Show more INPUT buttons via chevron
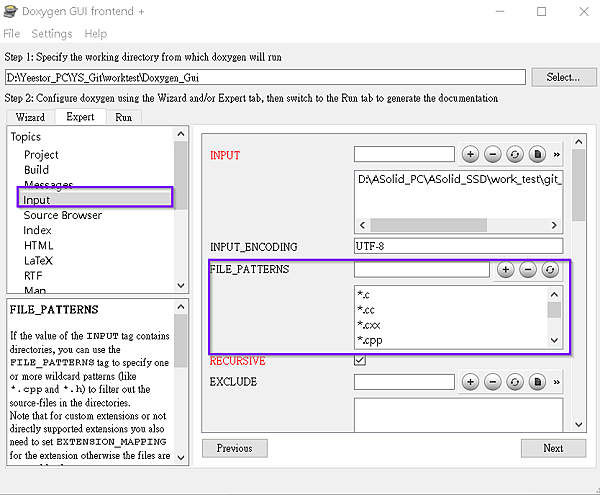The width and height of the screenshot is (600, 495). (x=556, y=155)
